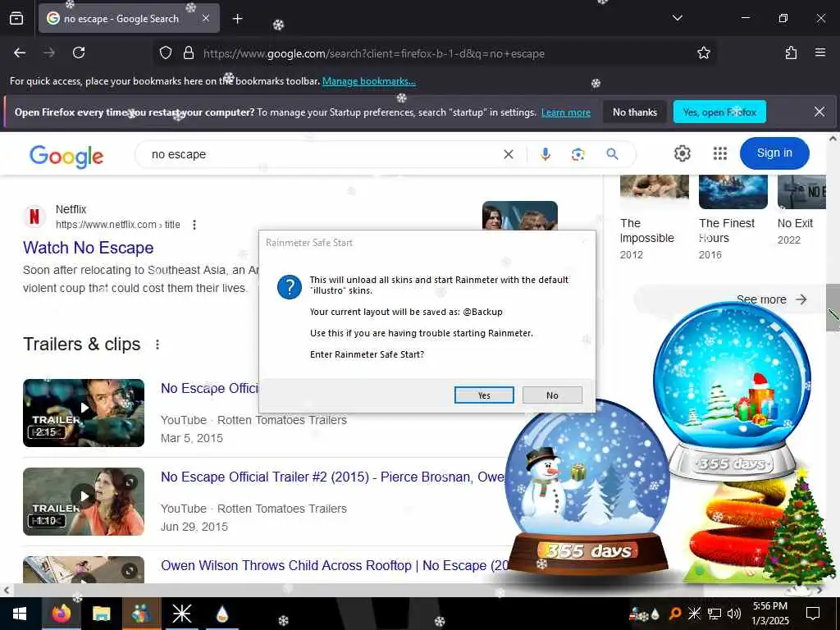Choose No thanks on the startup banner

coord(634,112)
